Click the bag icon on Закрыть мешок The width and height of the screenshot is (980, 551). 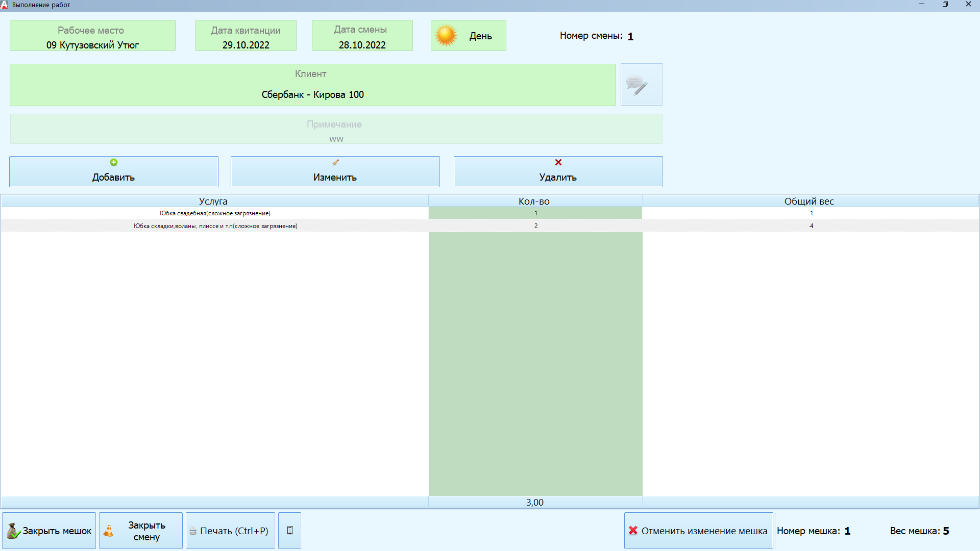pos(13,531)
